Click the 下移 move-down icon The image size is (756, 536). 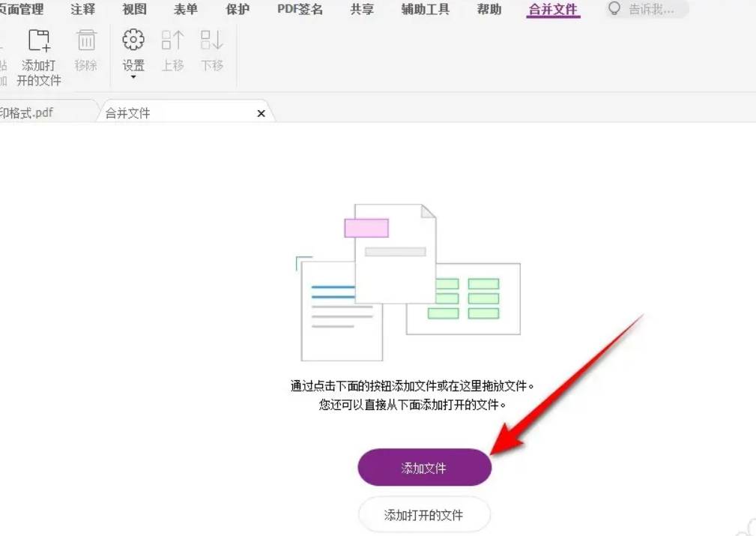(x=211, y=40)
